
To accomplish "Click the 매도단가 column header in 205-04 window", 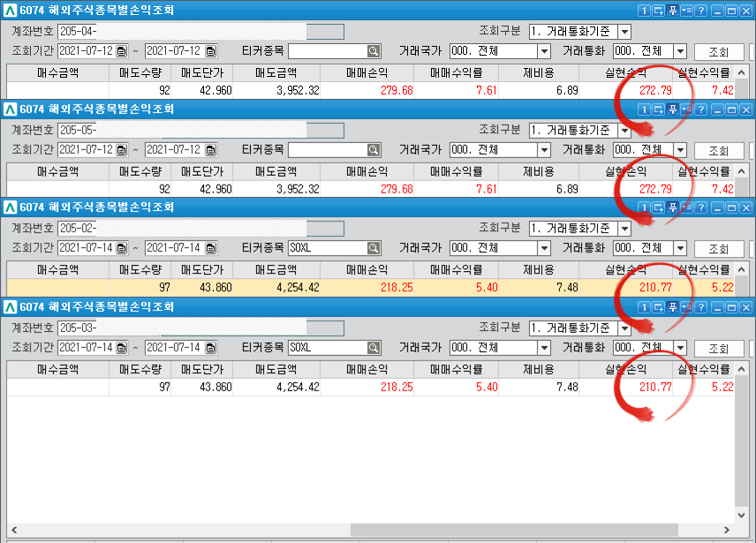I will point(202,73).
